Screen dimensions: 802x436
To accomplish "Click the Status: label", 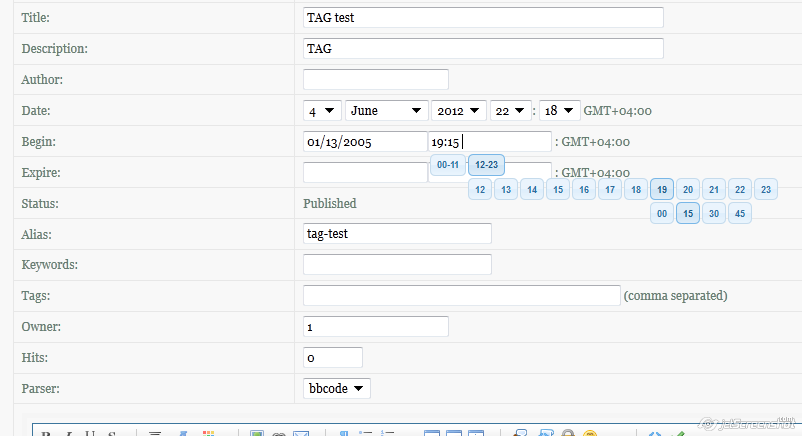I will (40, 204).
